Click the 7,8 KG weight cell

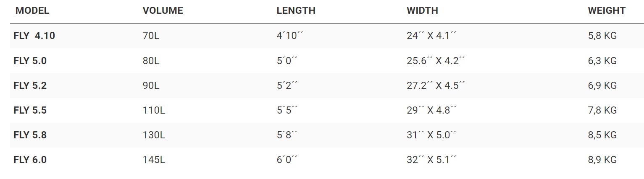[602, 111]
